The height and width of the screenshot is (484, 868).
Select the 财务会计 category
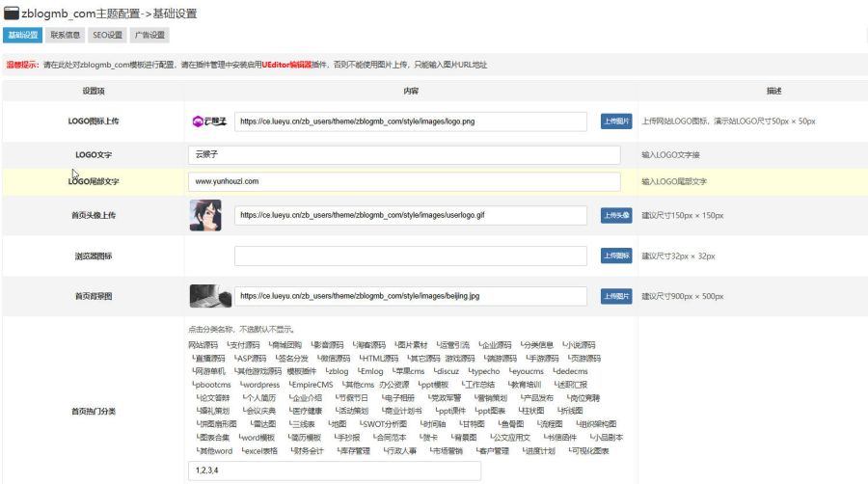[x=309, y=451]
